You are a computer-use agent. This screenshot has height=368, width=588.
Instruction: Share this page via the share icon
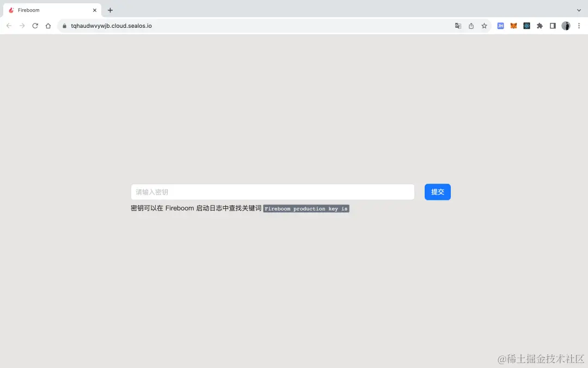(471, 26)
